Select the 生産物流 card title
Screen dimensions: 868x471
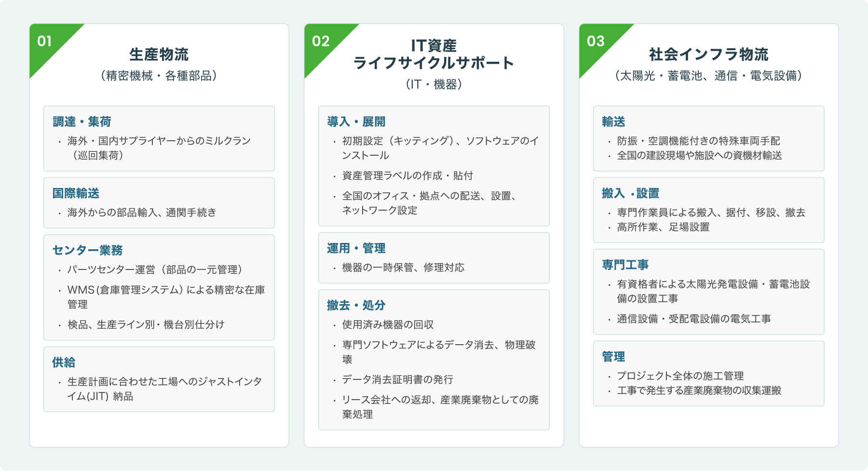pos(159,54)
